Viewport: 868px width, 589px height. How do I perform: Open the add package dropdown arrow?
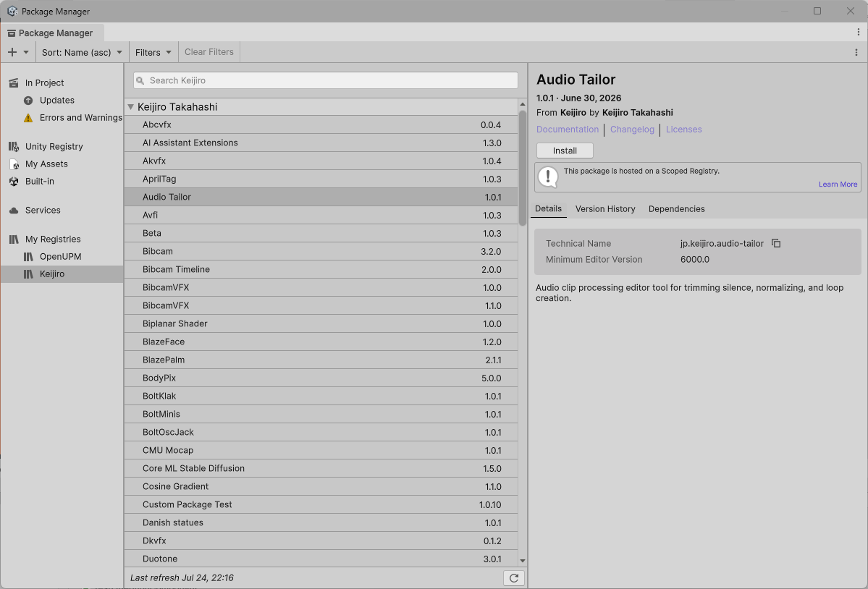click(25, 52)
